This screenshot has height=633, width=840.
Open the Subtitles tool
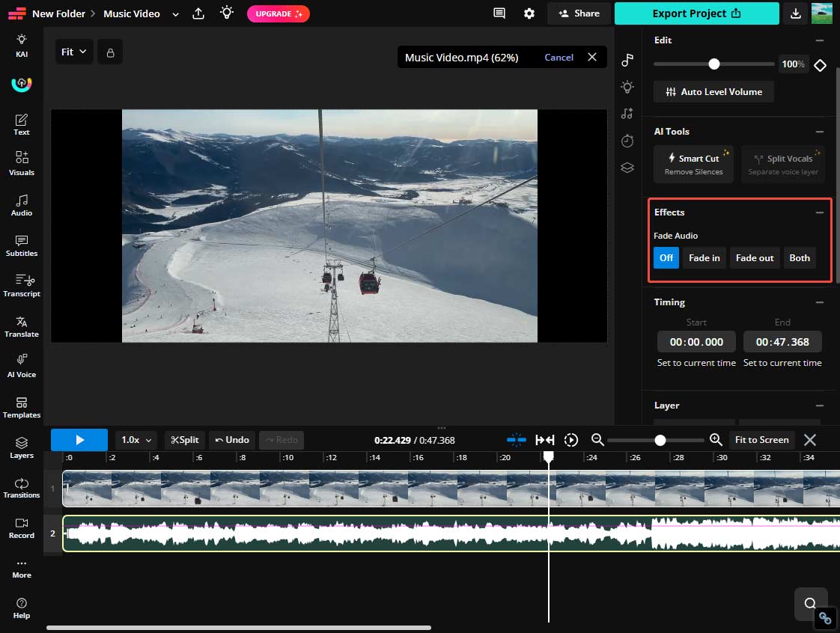pyautogui.click(x=22, y=246)
